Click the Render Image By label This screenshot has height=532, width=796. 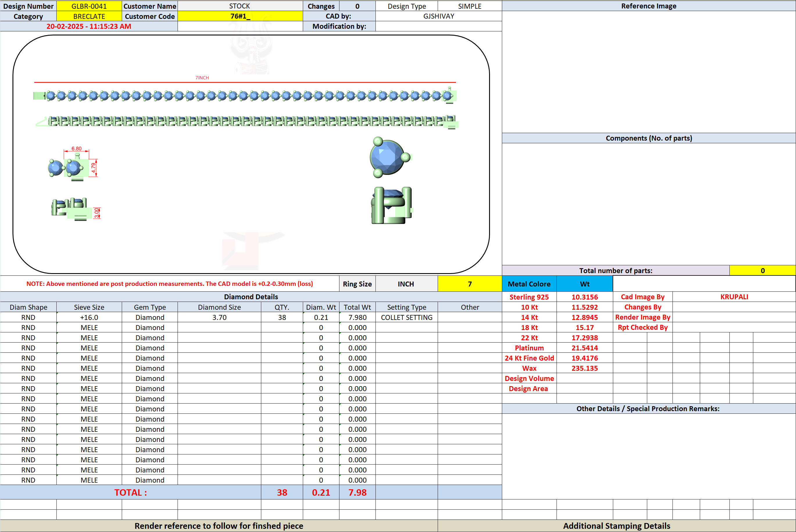tap(643, 317)
